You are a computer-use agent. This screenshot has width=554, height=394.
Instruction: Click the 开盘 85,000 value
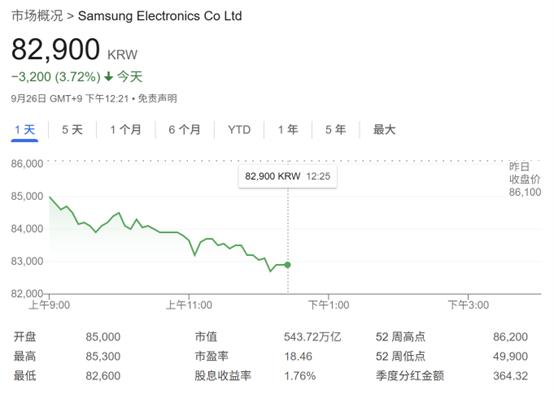[103, 337]
